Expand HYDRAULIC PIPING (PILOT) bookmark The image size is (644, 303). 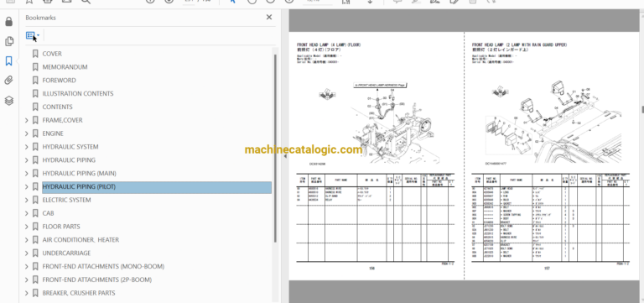click(x=27, y=186)
